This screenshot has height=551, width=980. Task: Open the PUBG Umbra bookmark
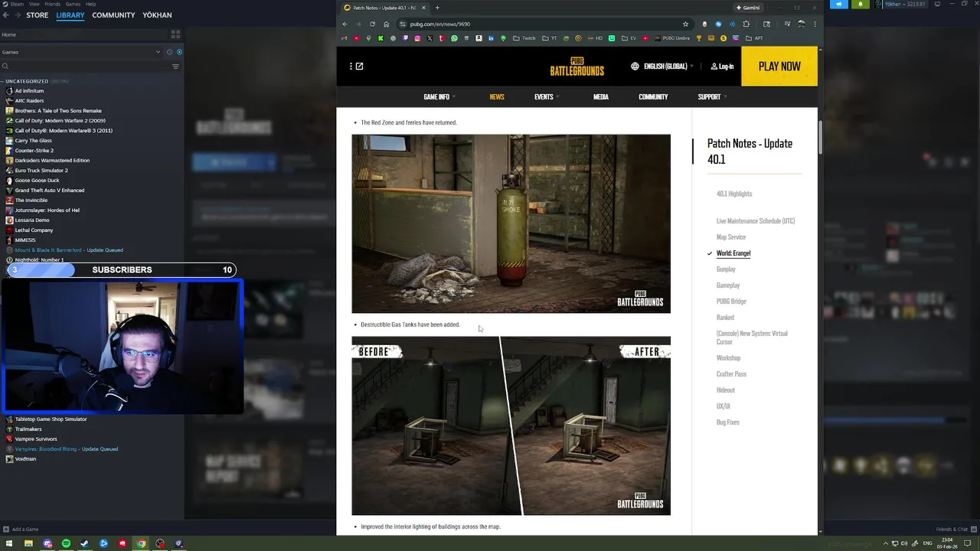[672, 38]
